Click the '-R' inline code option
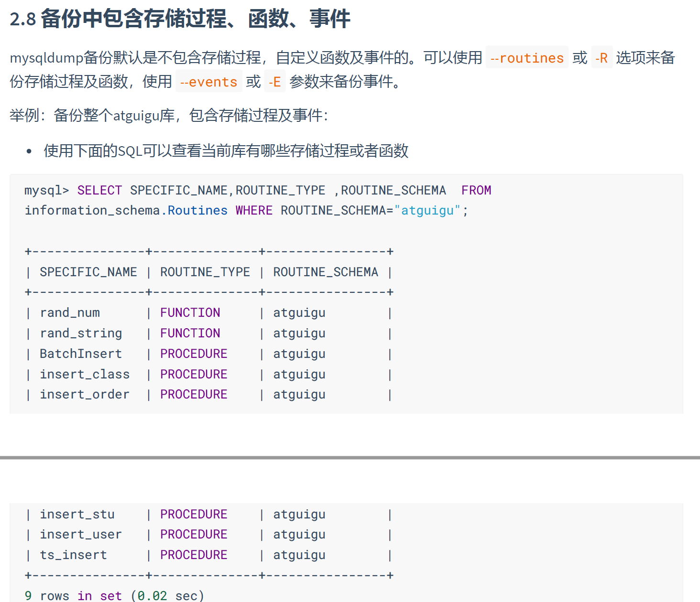The width and height of the screenshot is (700, 602). pos(602,58)
